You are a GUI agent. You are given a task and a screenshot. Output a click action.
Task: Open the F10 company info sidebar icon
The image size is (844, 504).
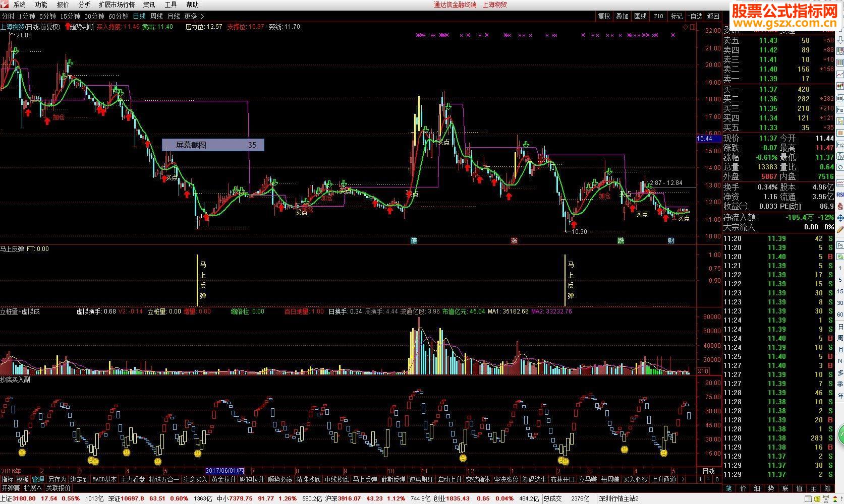coord(840,109)
